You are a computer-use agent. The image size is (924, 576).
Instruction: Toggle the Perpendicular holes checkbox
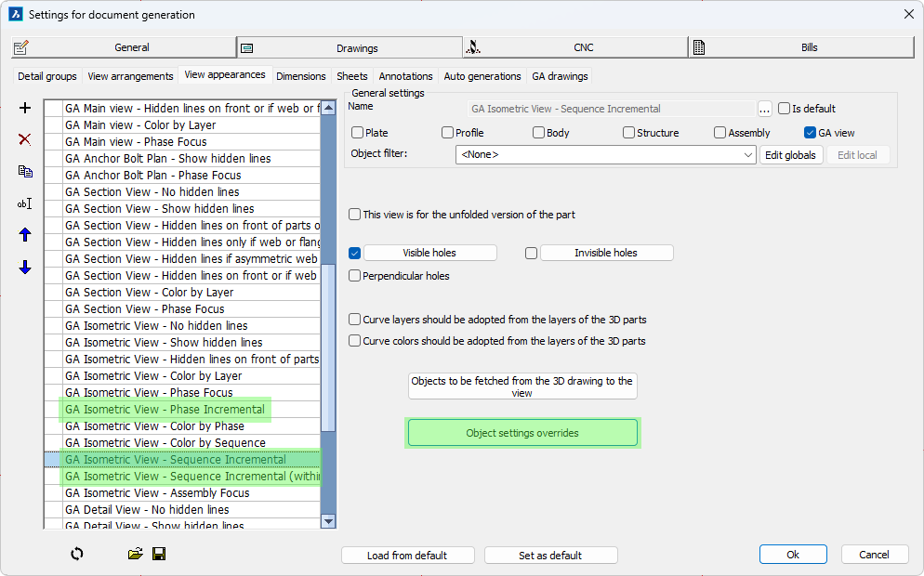355,276
